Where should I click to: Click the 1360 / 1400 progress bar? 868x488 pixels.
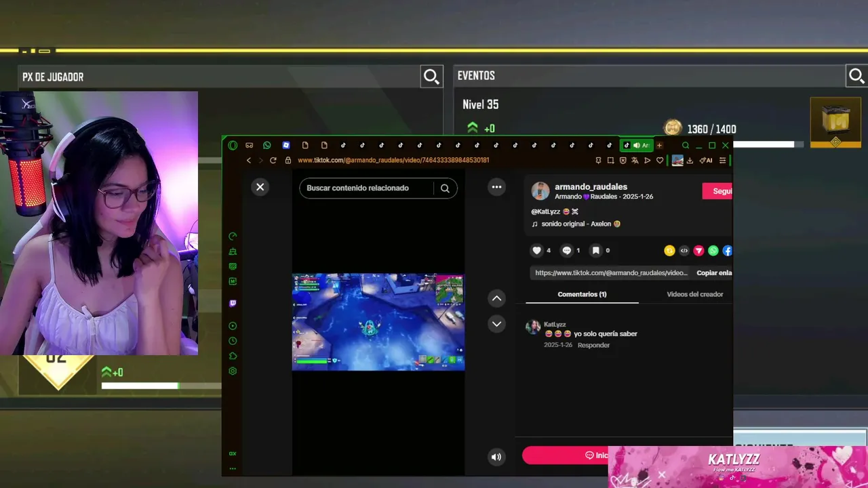coord(768,144)
